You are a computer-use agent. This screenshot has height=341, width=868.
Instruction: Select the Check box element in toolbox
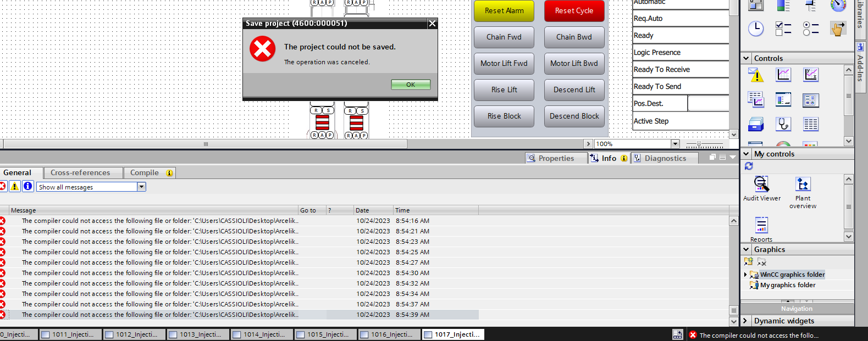pyautogui.click(x=783, y=29)
